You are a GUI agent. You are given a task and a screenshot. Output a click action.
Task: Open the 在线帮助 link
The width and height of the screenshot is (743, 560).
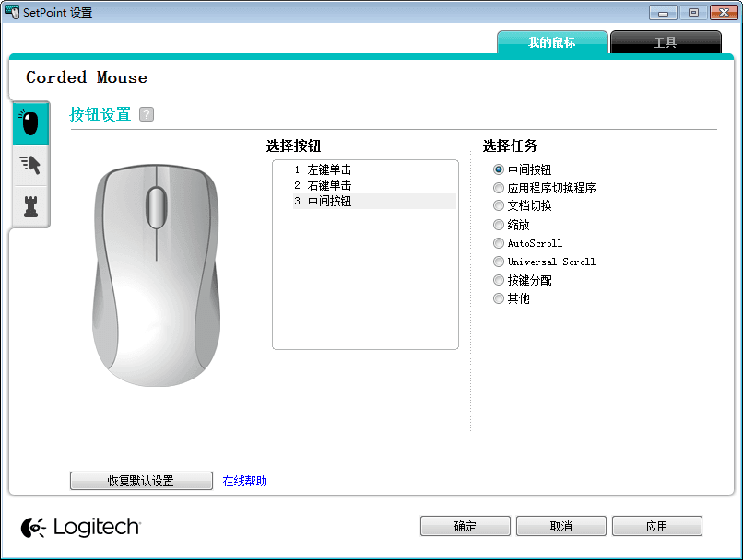(243, 480)
